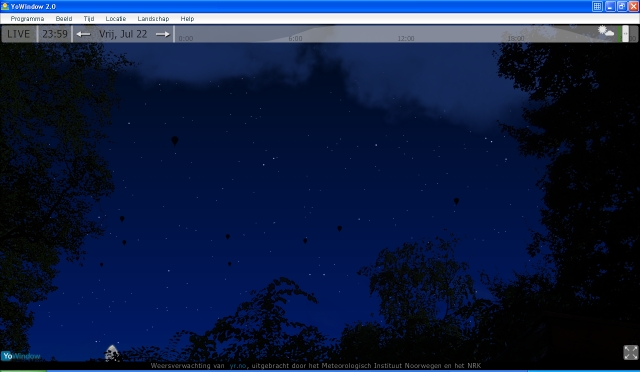The width and height of the screenshot is (640, 372).
Task: Toggle fullscreen with expand arrows icon
Action: pos(631,352)
